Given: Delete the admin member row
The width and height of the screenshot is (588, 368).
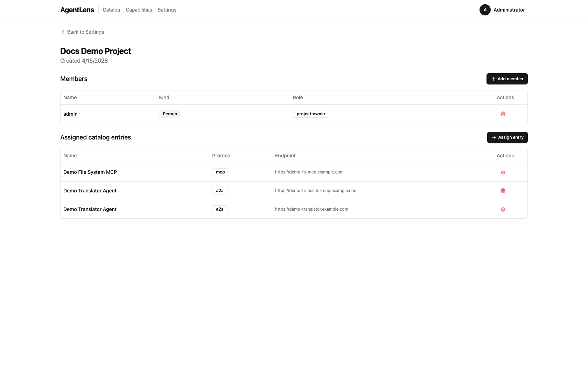Looking at the screenshot, I should tap(503, 114).
